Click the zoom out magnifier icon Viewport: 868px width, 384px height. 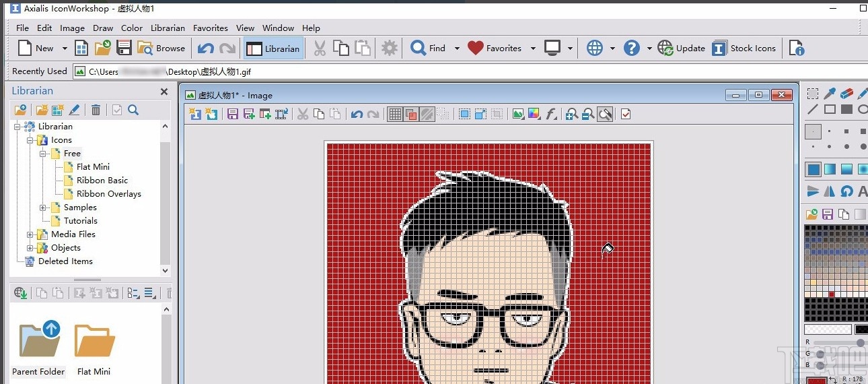coord(588,114)
